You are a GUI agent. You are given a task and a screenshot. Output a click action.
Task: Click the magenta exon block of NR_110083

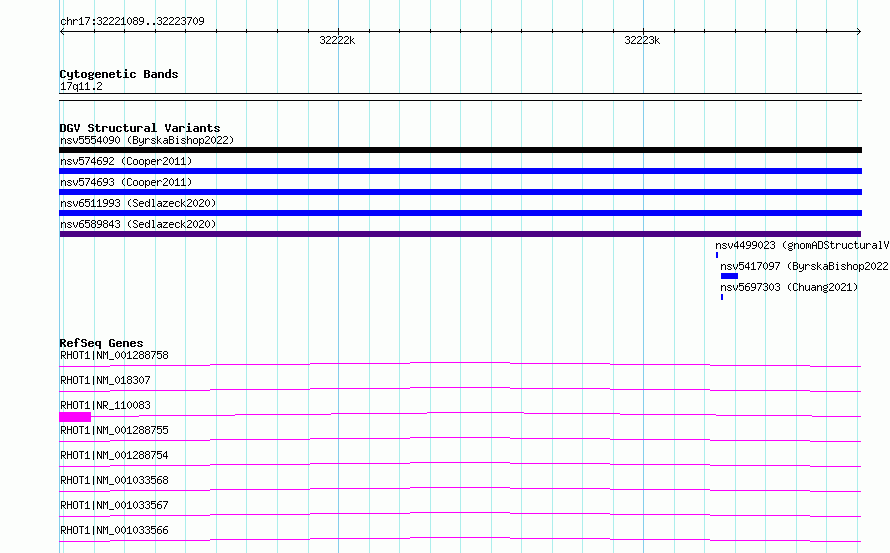click(x=75, y=417)
